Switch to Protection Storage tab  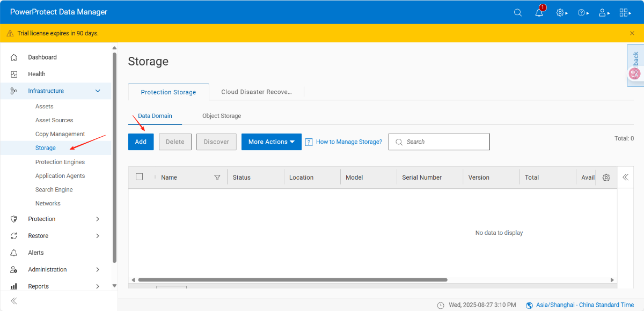[x=169, y=92]
